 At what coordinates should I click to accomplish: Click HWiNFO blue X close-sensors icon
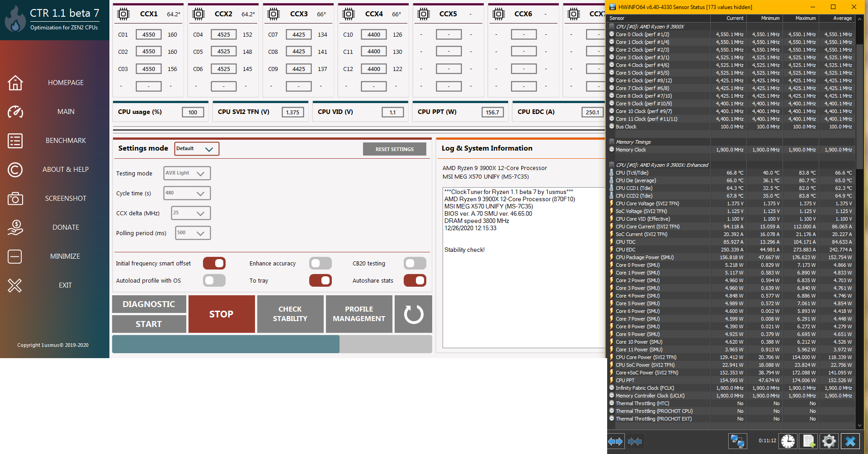tap(850, 441)
